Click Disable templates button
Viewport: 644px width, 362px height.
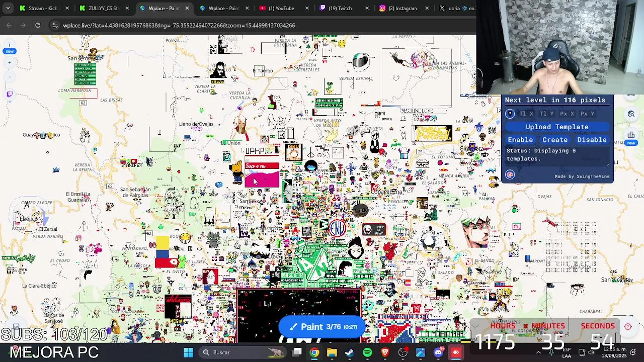coord(592,140)
